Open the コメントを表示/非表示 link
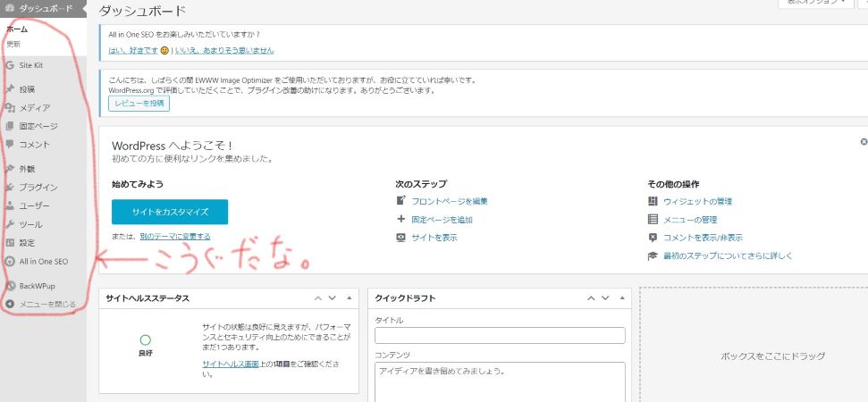 pos(703,238)
